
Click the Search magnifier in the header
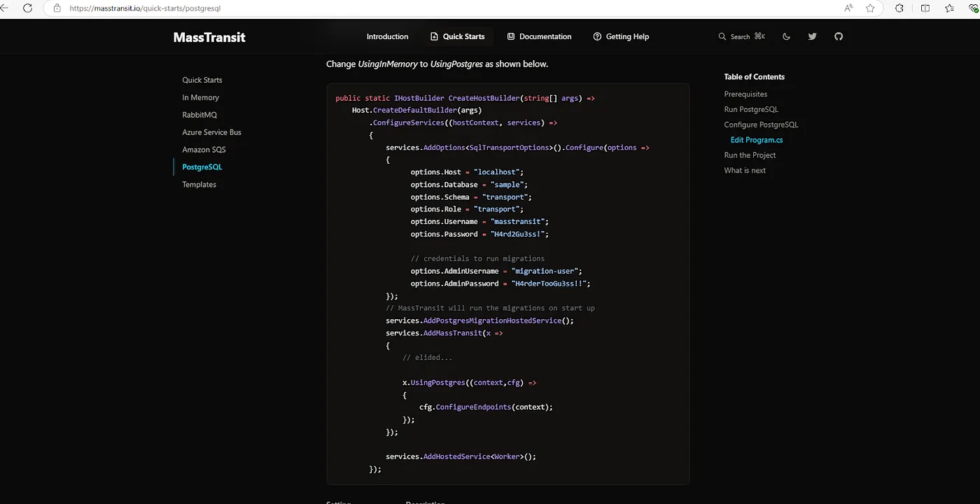pyautogui.click(x=723, y=36)
